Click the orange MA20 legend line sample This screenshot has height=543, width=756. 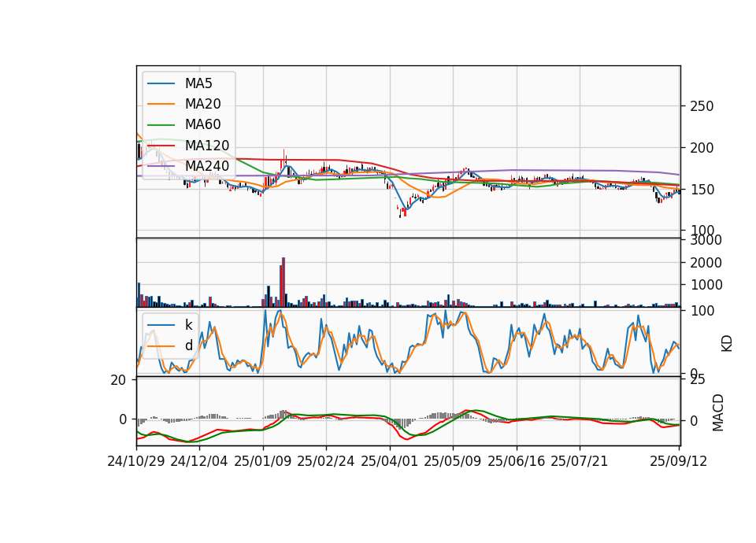[x=161, y=104]
